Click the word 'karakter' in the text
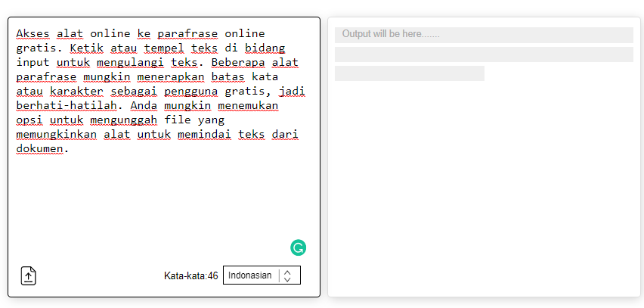 coord(77,91)
